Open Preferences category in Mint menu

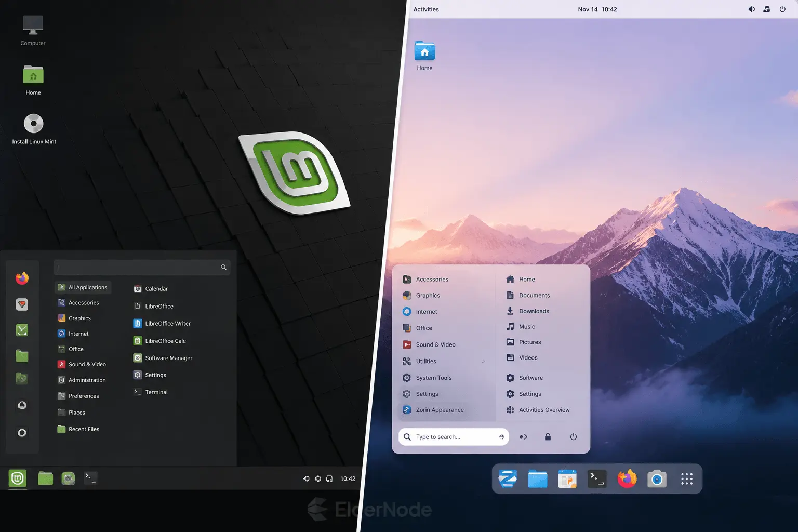coord(78,396)
